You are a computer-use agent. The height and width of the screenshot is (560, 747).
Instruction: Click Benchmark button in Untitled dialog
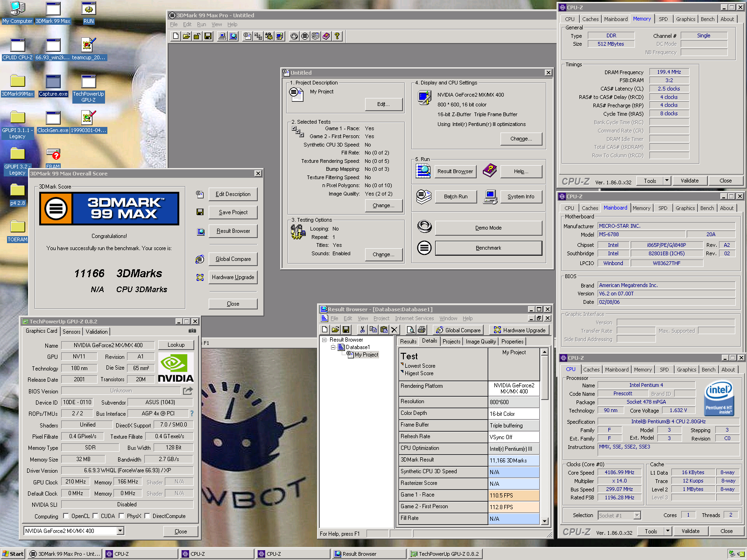pyautogui.click(x=488, y=248)
